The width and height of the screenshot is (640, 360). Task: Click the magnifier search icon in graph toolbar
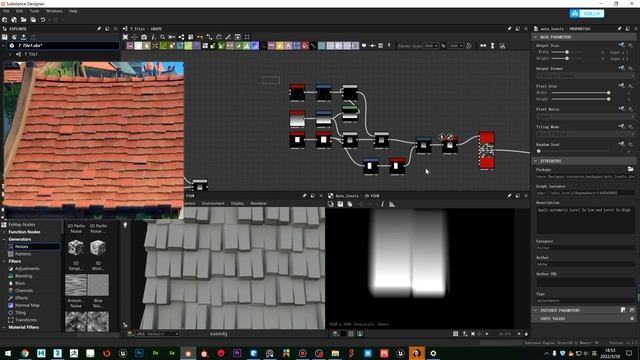tap(162, 37)
